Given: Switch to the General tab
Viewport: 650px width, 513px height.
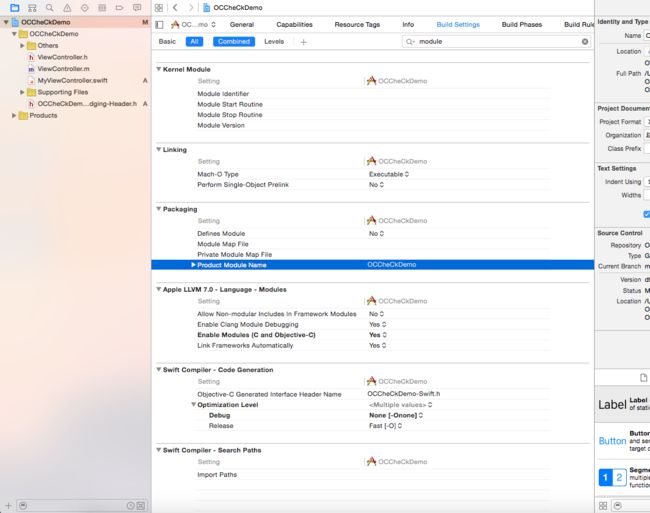Looking at the screenshot, I should tap(242, 25).
